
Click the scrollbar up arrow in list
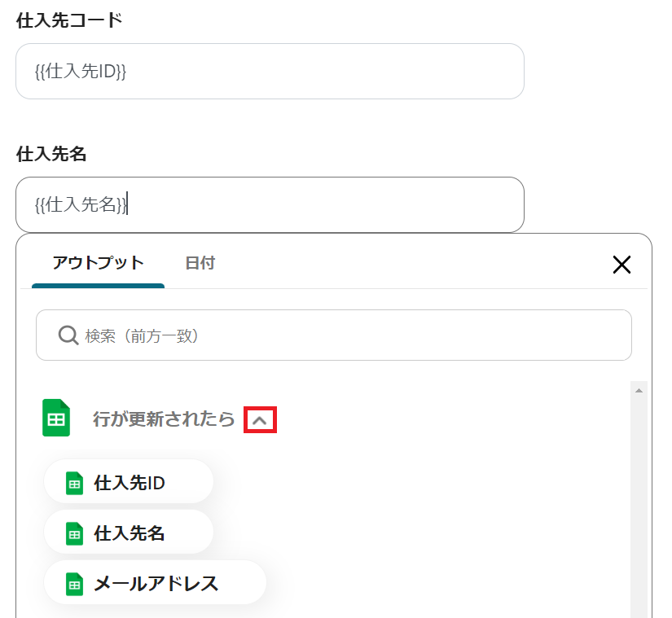(639, 391)
